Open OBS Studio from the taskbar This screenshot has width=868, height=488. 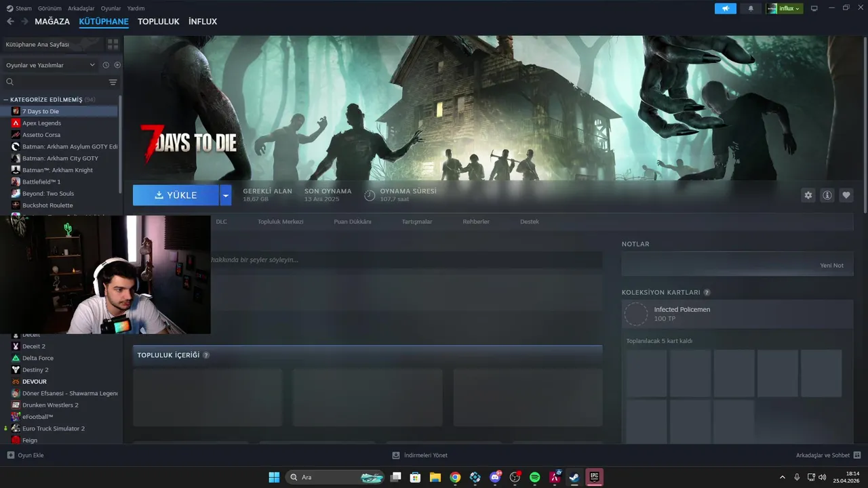[515, 477]
